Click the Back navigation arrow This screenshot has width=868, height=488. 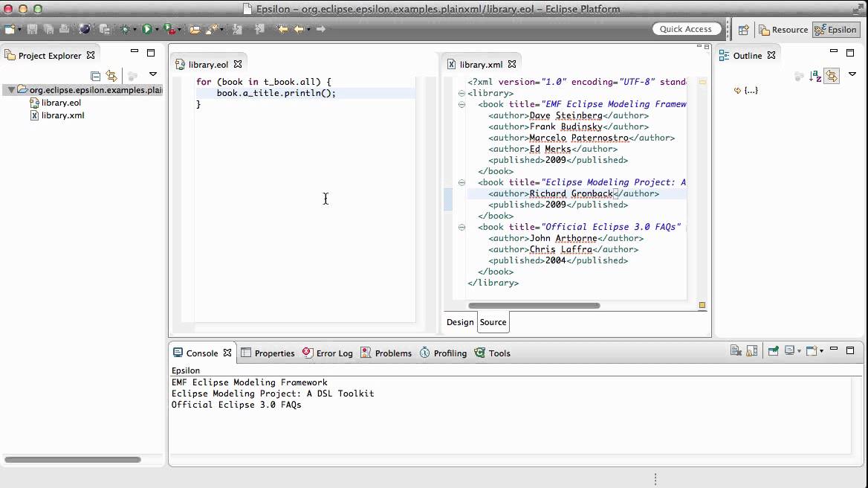[299, 29]
